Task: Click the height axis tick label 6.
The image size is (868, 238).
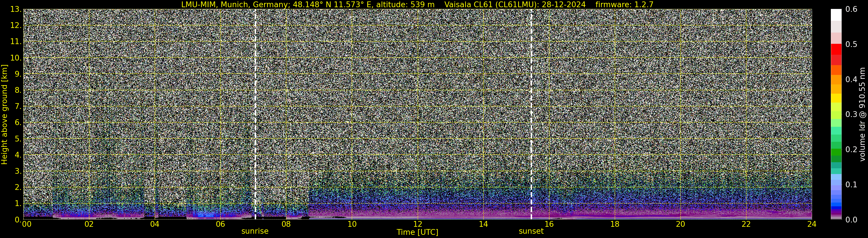Action: (18, 123)
